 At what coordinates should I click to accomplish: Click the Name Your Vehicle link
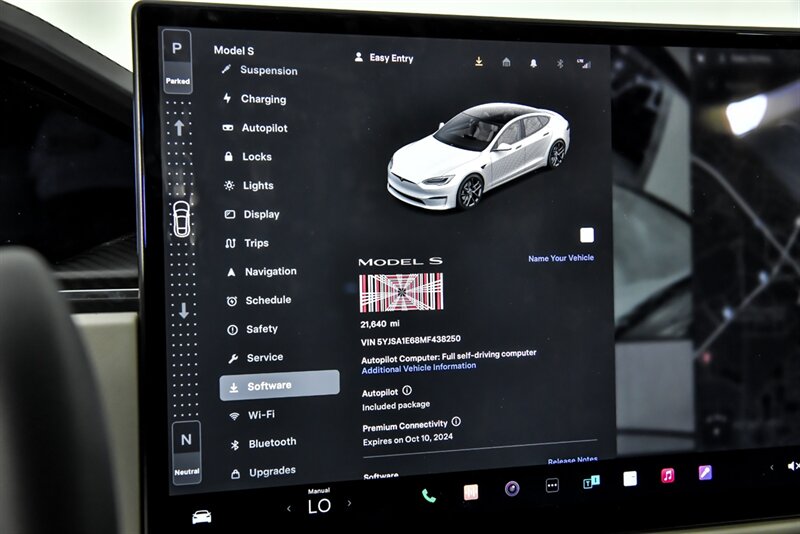560,258
